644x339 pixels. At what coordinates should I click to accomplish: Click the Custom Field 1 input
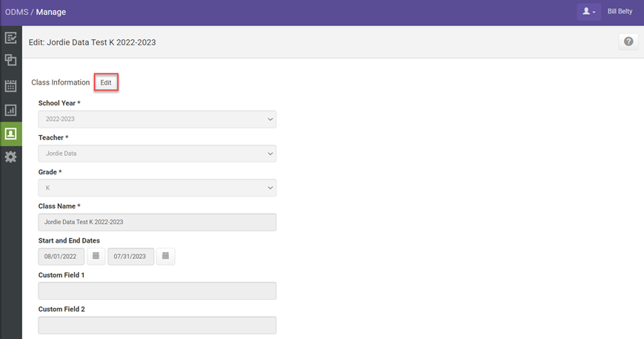click(157, 291)
